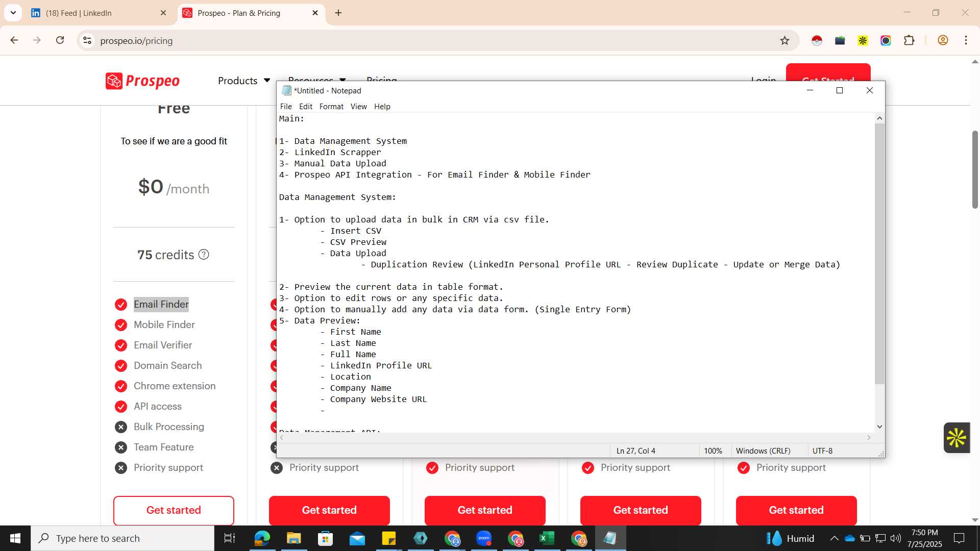Click the second plan's Get started button

tap(329, 510)
